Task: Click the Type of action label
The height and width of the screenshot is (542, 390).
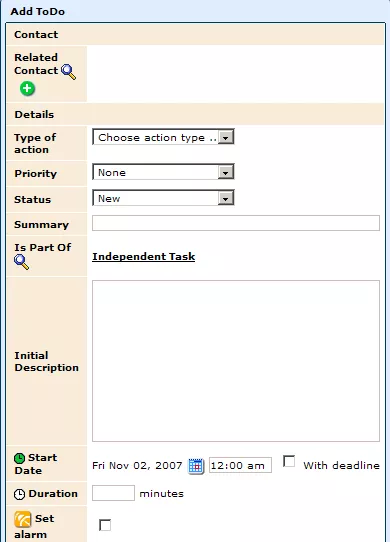Action: point(35,143)
